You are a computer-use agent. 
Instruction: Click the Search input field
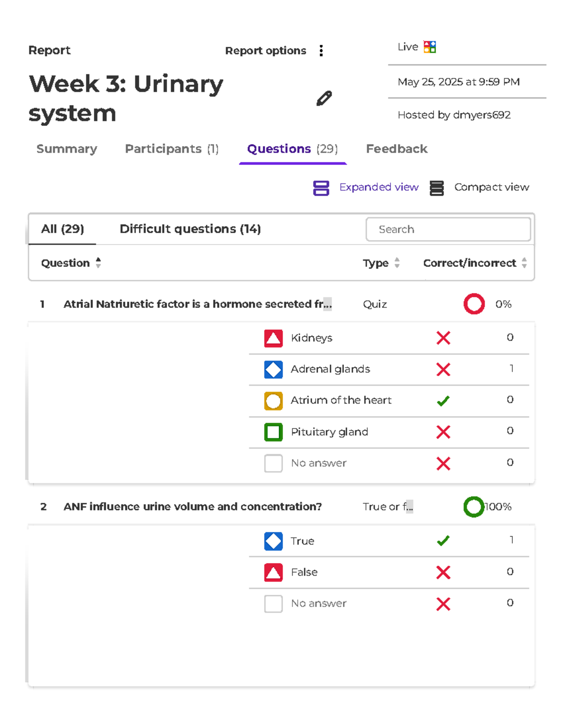pyautogui.click(x=448, y=229)
